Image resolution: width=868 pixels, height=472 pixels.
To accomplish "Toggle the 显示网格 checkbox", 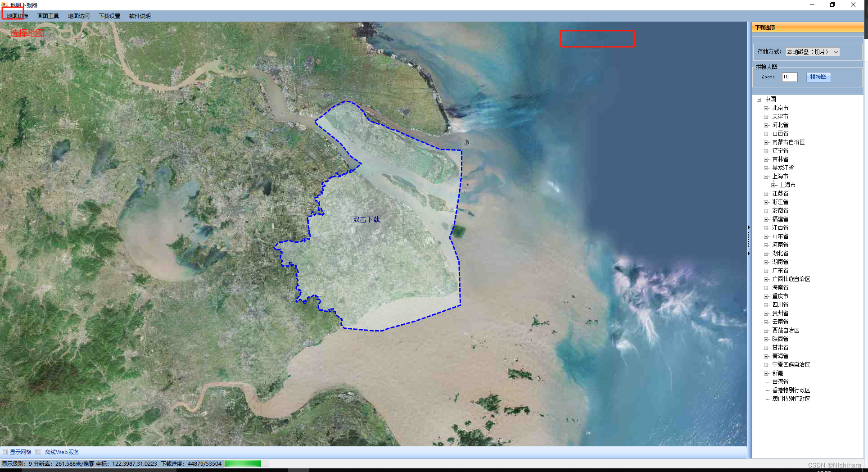I will click(5, 452).
